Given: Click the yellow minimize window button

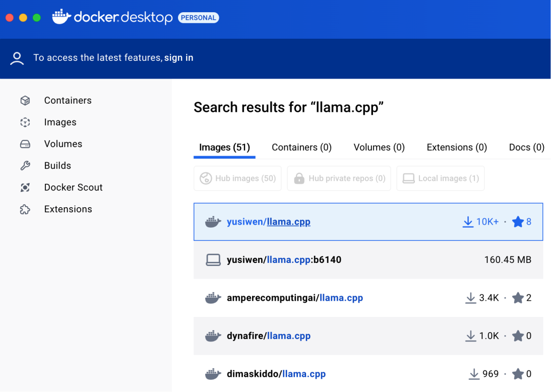Looking at the screenshot, I should click(x=23, y=17).
